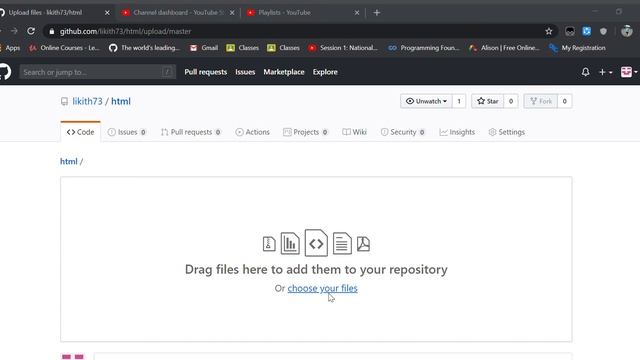Open The world's leading GitHub bookmark
Viewport: 640px width, 360px height.
[x=144, y=48]
